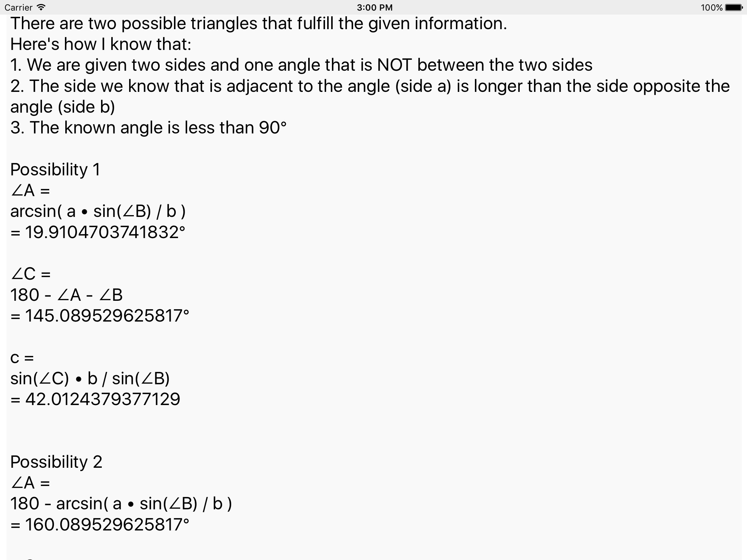Viewport: 747px width, 560px height.
Task: Tap the battery icon in status bar
Action: (x=733, y=7)
